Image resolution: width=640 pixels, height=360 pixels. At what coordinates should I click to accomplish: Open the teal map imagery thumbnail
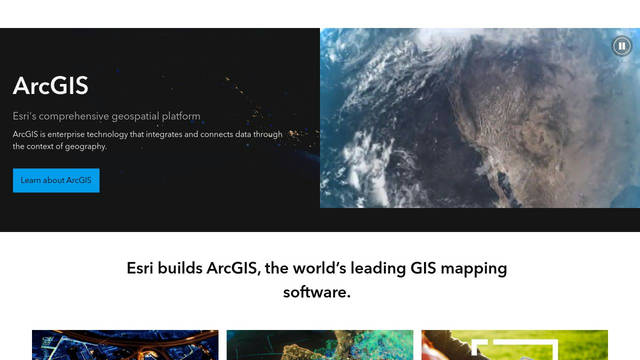320,345
